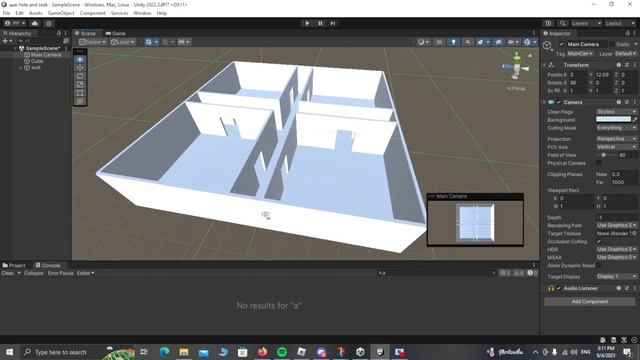Lock the Hierarchy panel
The image size is (640, 360).
(x=58, y=33)
